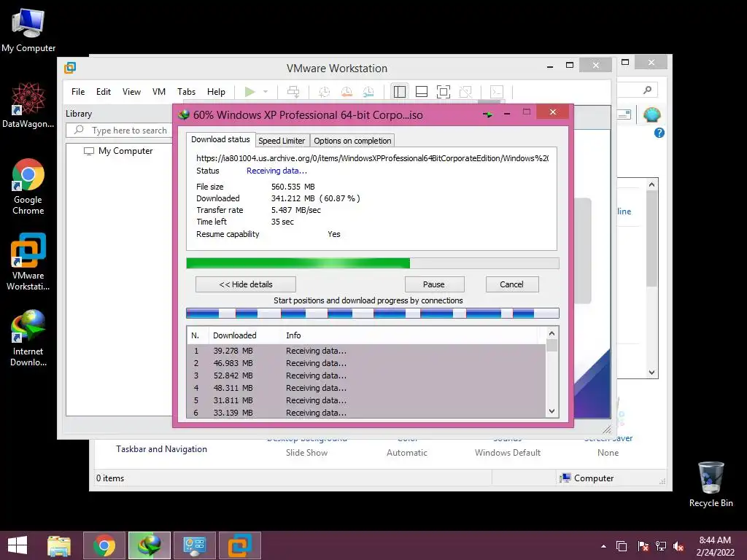The height and width of the screenshot is (560, 747).
Task: Click scroll down arrow in connections list
Action: click(551, 411)
